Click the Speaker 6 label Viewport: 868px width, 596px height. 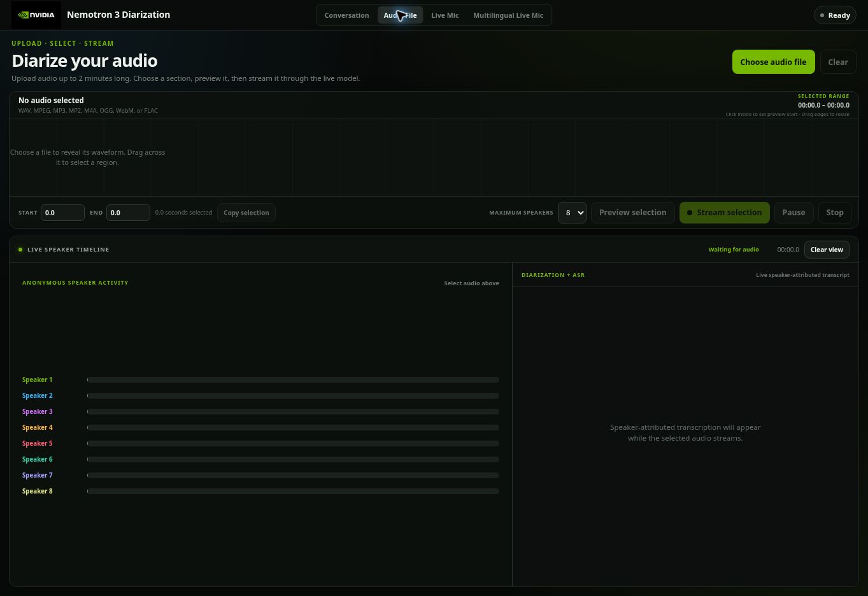[x=38, y=459]
